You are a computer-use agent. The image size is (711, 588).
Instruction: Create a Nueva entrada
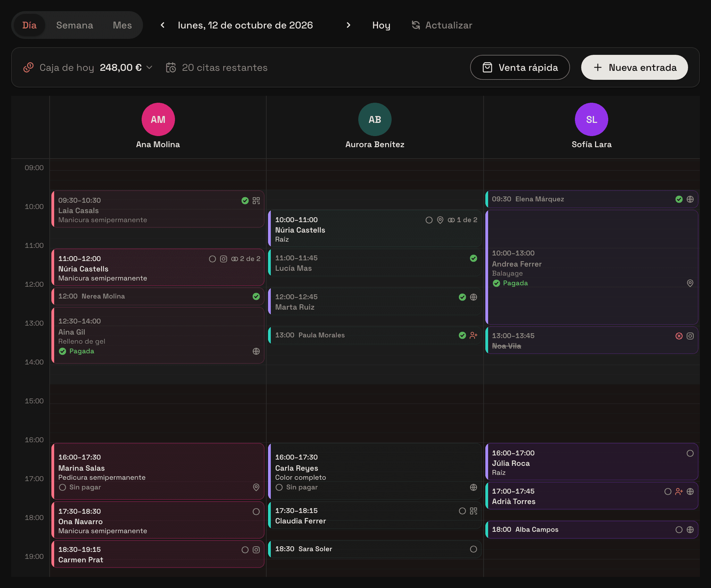click(x=634, y=67)
